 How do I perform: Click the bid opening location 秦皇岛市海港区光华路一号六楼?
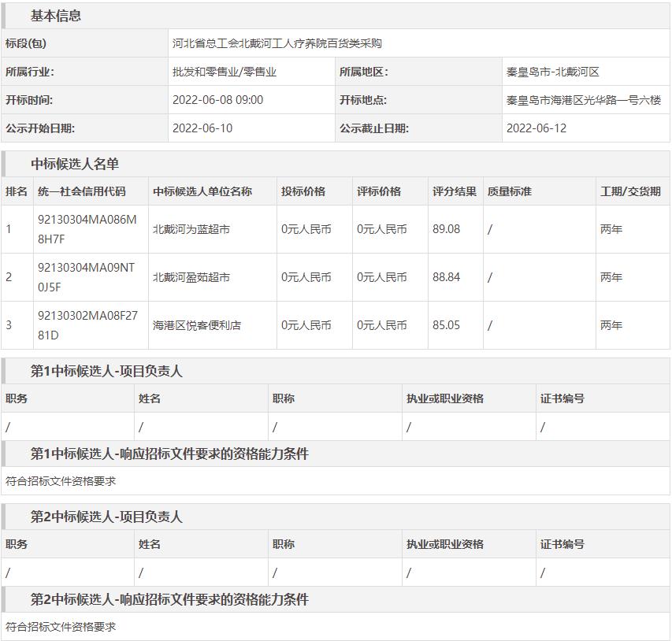pyautogui.click(x=584, y=100)
